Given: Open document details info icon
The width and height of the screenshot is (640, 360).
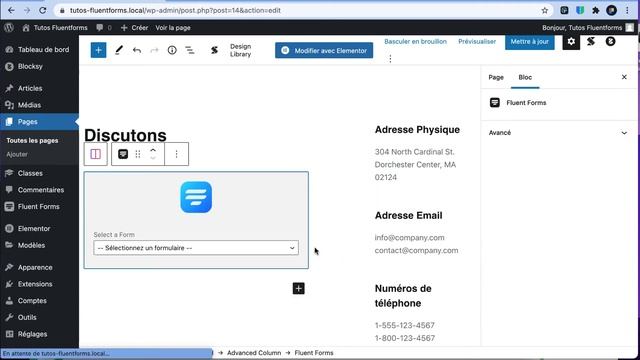Looking at the screenshot, I should [x=172, y=50].
